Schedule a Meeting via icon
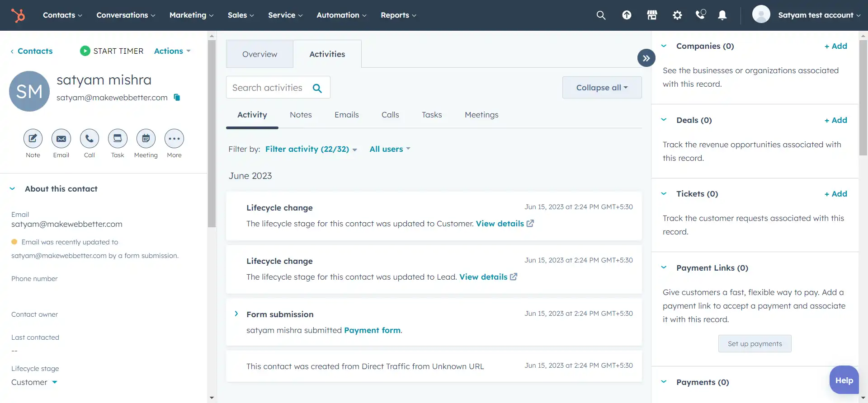The image size is (868, 403). coord(146,139)
